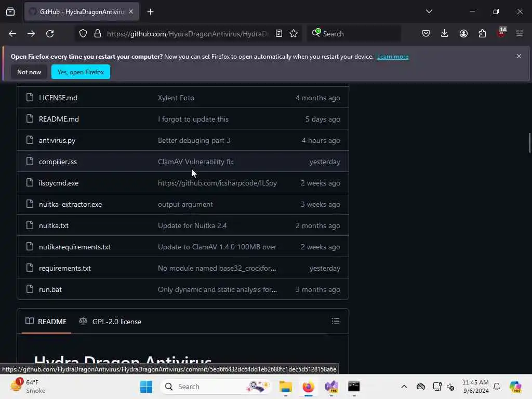Go back to previous page

pyautogui.click(x=12, y=34)
